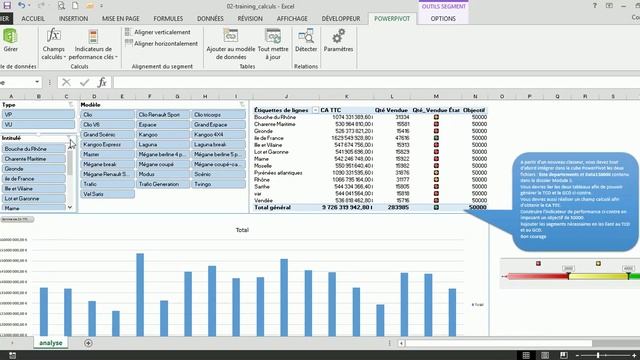Toggle Gironde in Intitulé slicer
This screenshot has height=360, width=640.
(34, 169)
